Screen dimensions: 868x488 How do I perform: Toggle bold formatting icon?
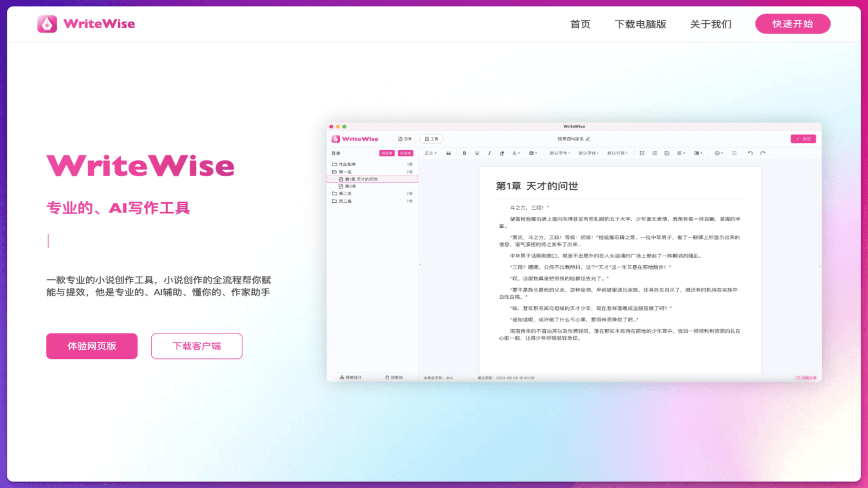(464, 153)
